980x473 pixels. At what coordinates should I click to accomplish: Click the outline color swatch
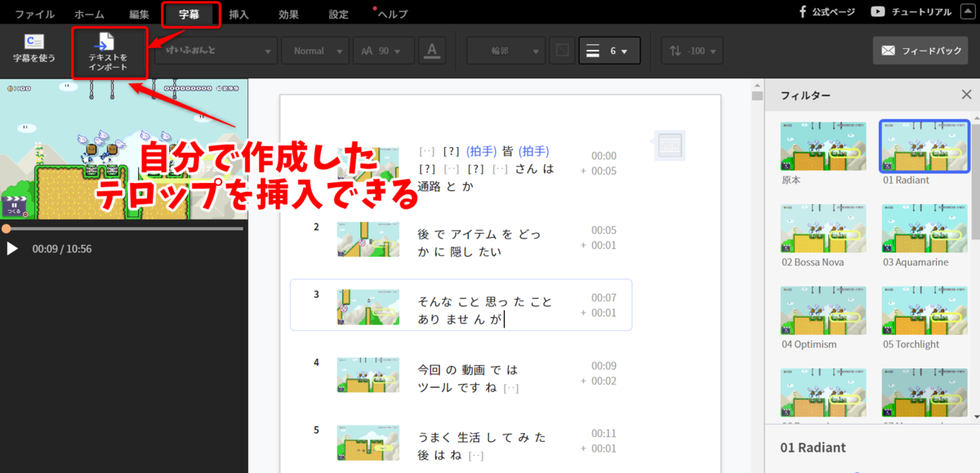pyautogui.click(x=561, y=51)
